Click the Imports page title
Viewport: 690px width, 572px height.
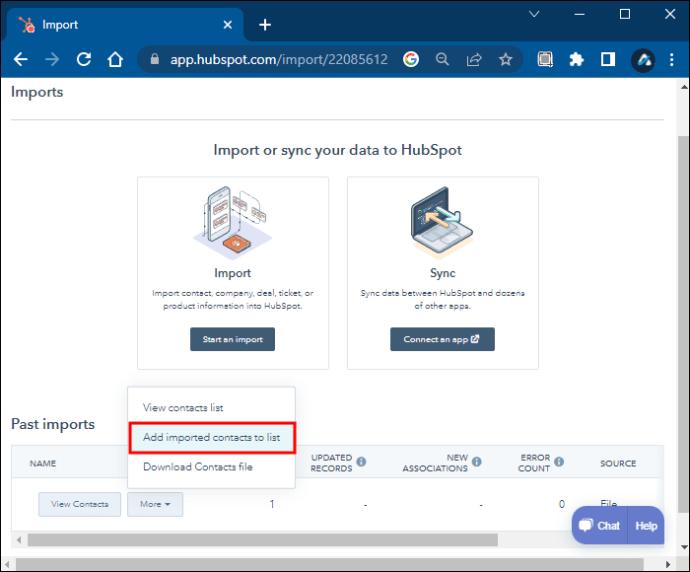click(37, 92)
